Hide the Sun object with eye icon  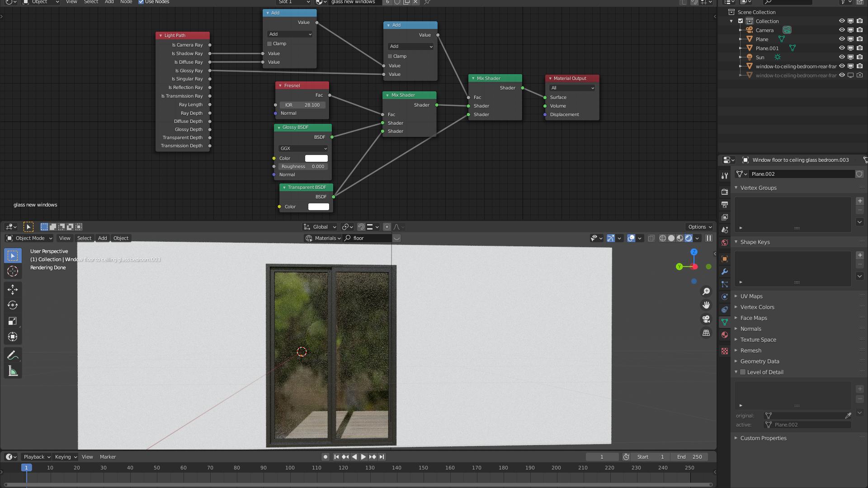(x=842, y=57)
